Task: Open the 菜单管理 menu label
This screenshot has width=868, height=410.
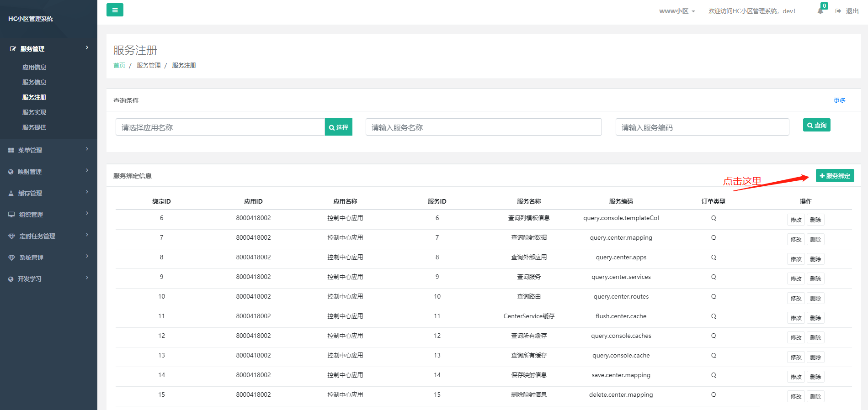Action: click(x=30, y=150)
